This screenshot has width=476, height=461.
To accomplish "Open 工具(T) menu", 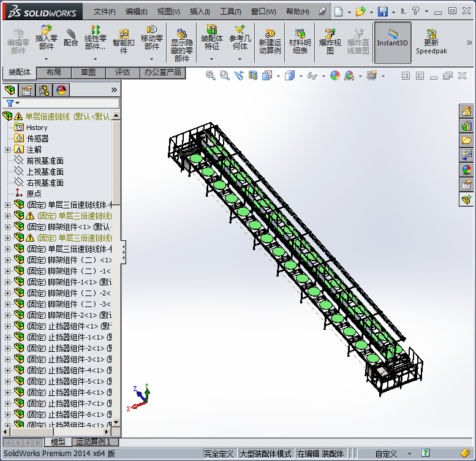I will [230, 12].
